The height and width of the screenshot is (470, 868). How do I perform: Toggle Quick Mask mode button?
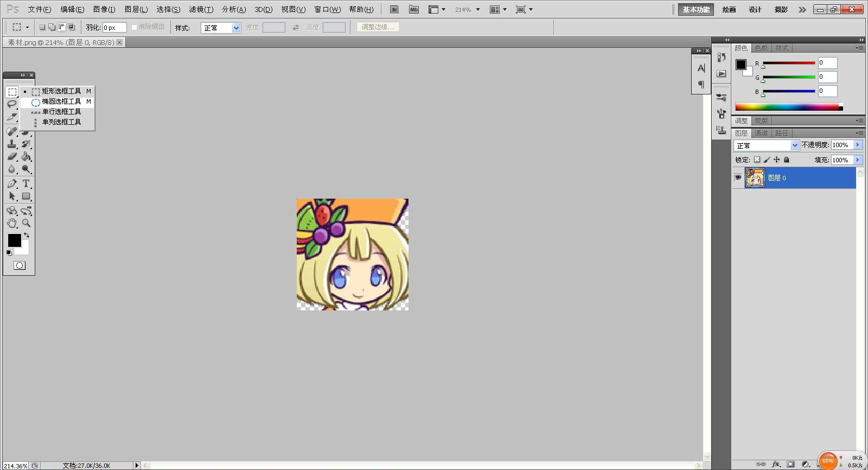pos(20,265)
